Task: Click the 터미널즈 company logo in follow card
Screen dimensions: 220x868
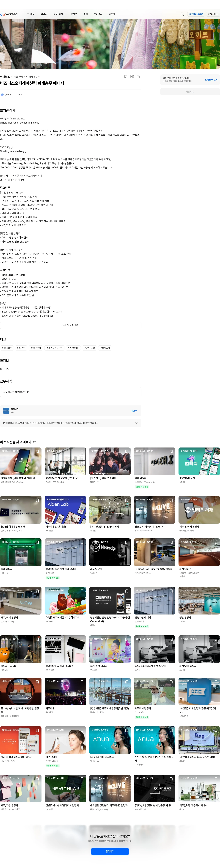Action: click(x=6, y=411)
